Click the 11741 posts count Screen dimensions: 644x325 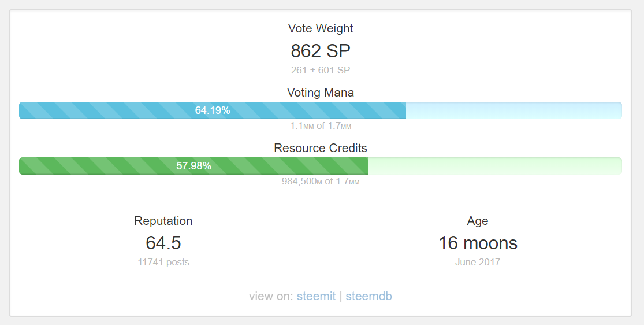(163, 263)
